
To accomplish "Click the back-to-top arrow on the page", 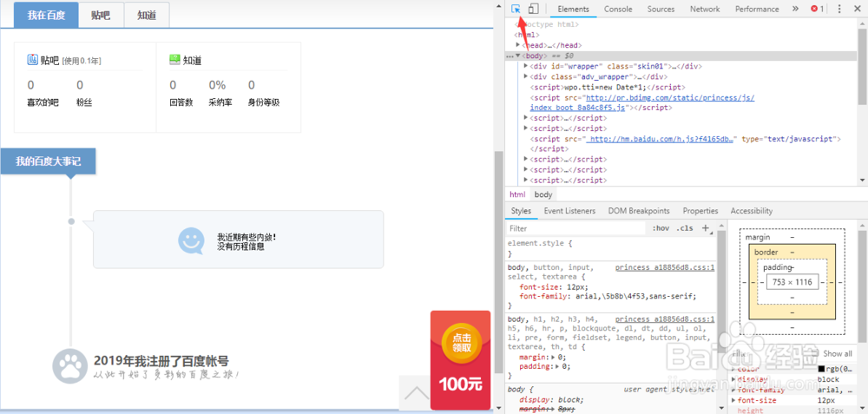I will 415,393.
